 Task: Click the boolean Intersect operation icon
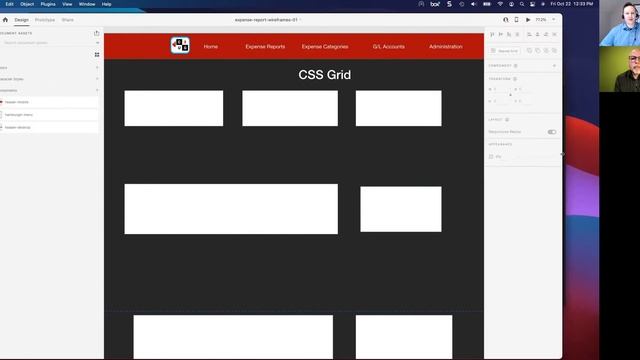[546, 51]
